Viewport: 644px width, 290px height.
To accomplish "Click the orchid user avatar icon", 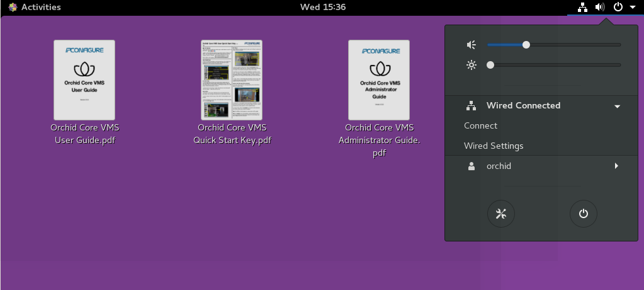I will pos(472,166).
